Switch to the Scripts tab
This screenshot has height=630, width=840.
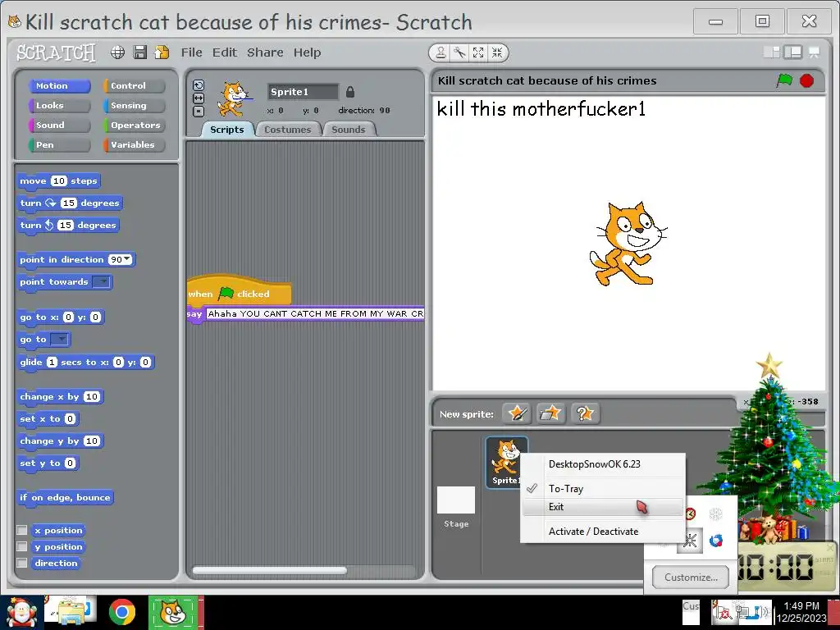227,130
